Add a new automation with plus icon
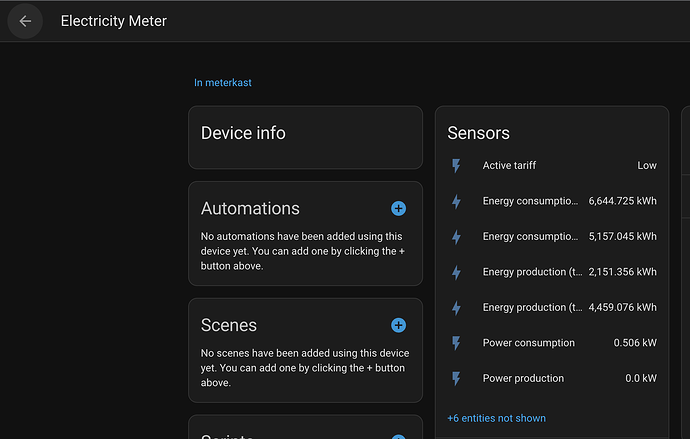The height and width of the screenshot is (439, 690). pyautogui.click(x=398, y=208)
